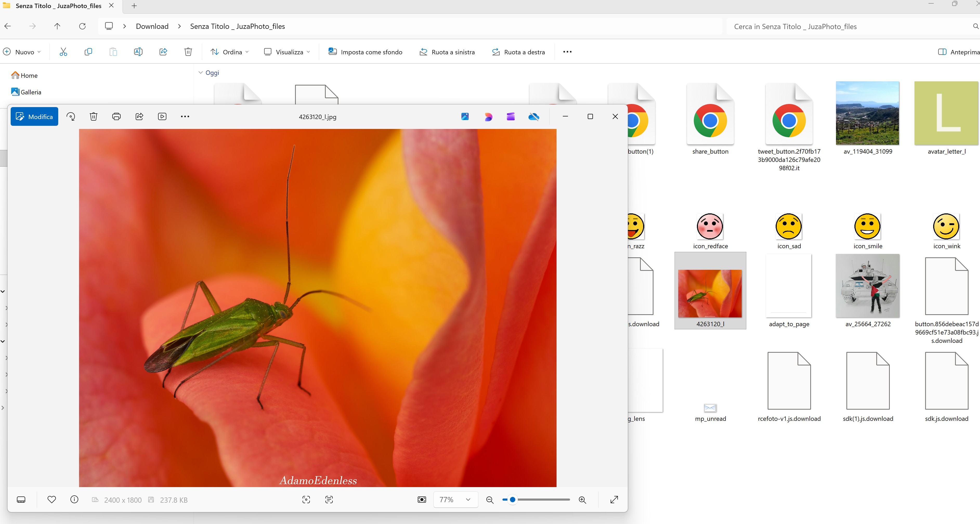
Task: Toggle the filmstrip view in Photos
Action: 21,500
